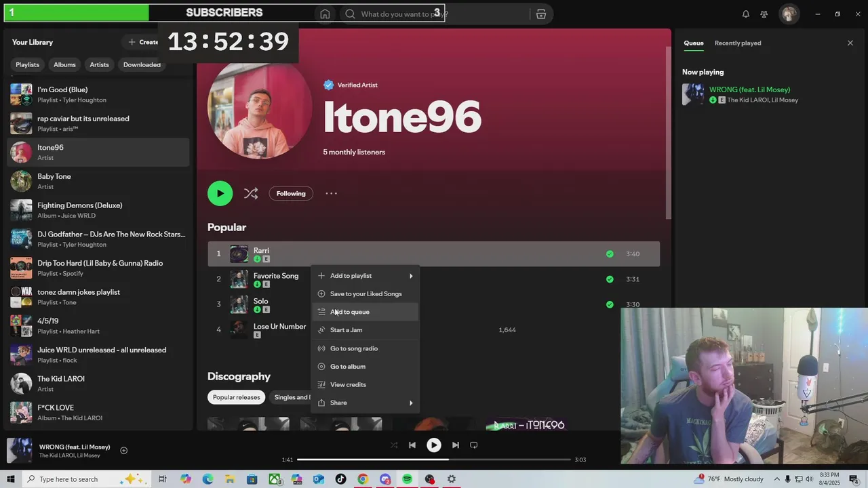Play Itone96's music with the green play button
Viewport: 868px width, 488px height.
coord(220,193)
